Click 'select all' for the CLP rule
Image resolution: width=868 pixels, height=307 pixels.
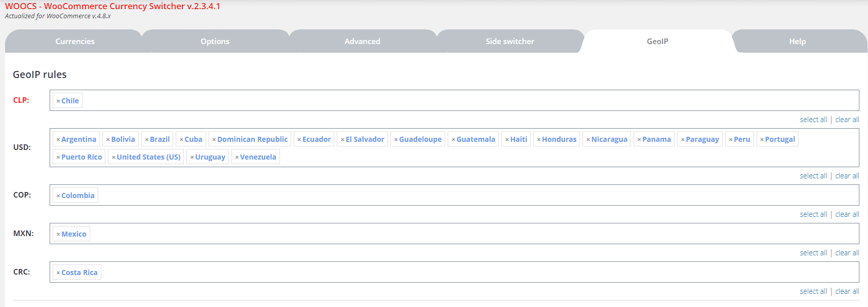pyautogui.click(x=813, y=120)
